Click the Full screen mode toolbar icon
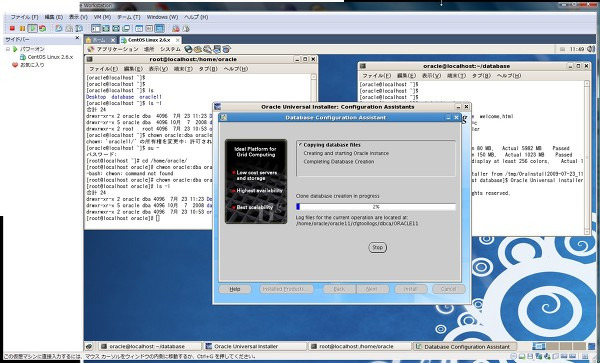This screenshot has width=600, height=363. (x=106, y=28)
